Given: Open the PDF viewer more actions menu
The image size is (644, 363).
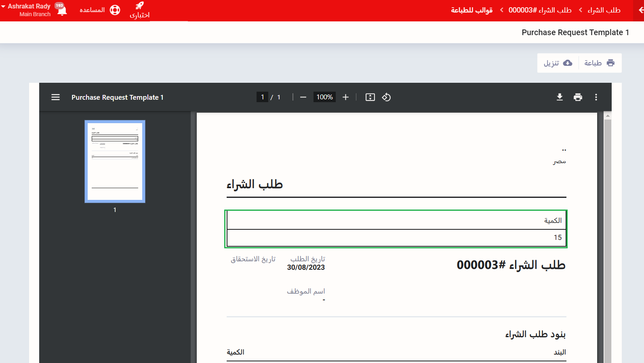Looking at the screenshot, I should pos(596,97).
